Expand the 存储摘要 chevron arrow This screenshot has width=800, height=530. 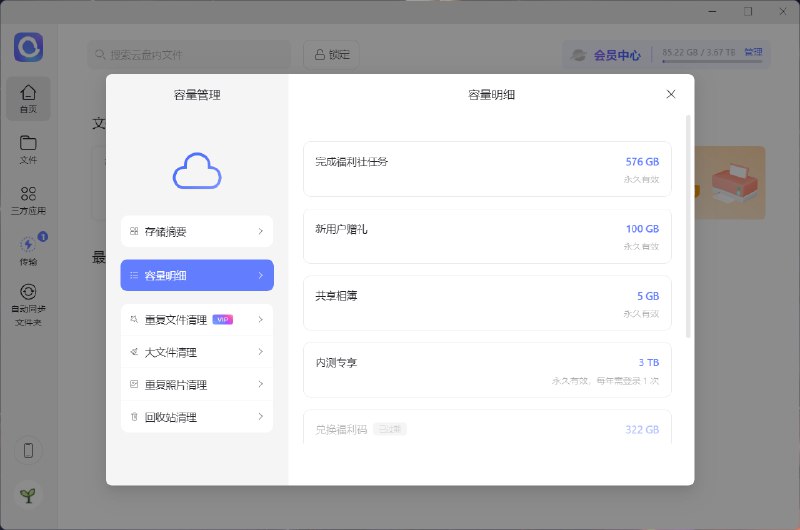coord(260,231)
